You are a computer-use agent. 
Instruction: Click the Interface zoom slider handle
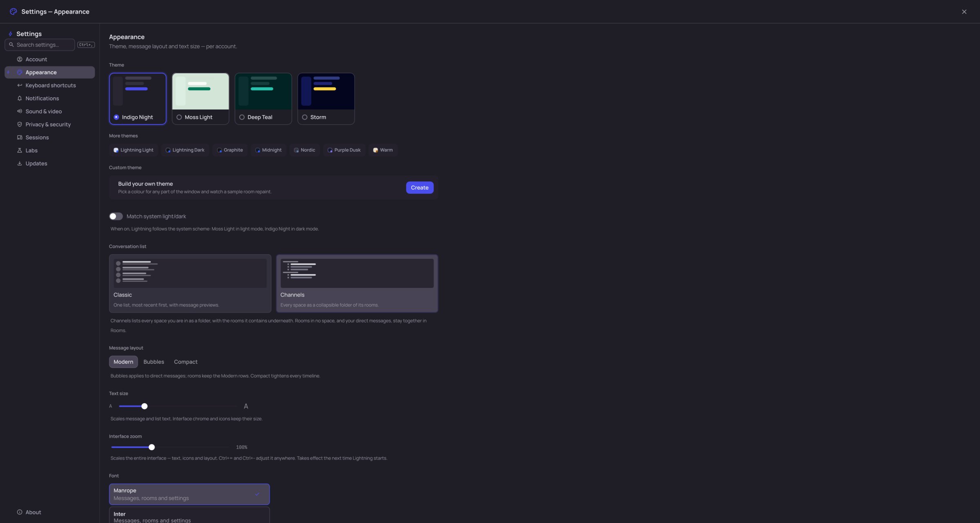[152, 447]
